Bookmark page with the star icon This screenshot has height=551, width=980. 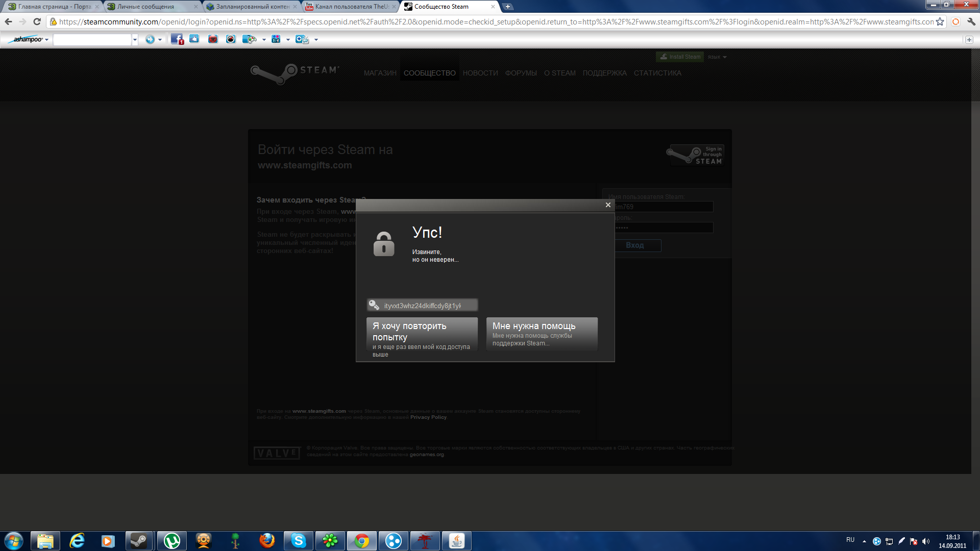click(x=940, y=21)
